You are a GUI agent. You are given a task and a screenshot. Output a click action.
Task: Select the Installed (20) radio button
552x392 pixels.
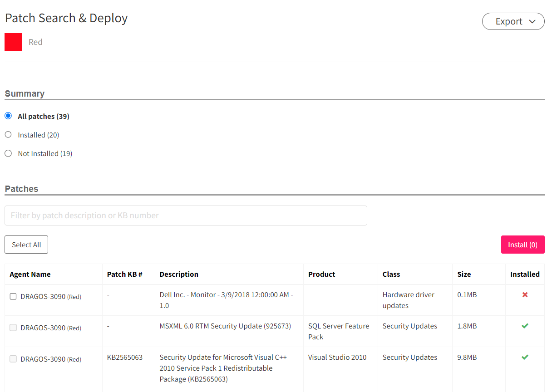(x=8, y=135)
